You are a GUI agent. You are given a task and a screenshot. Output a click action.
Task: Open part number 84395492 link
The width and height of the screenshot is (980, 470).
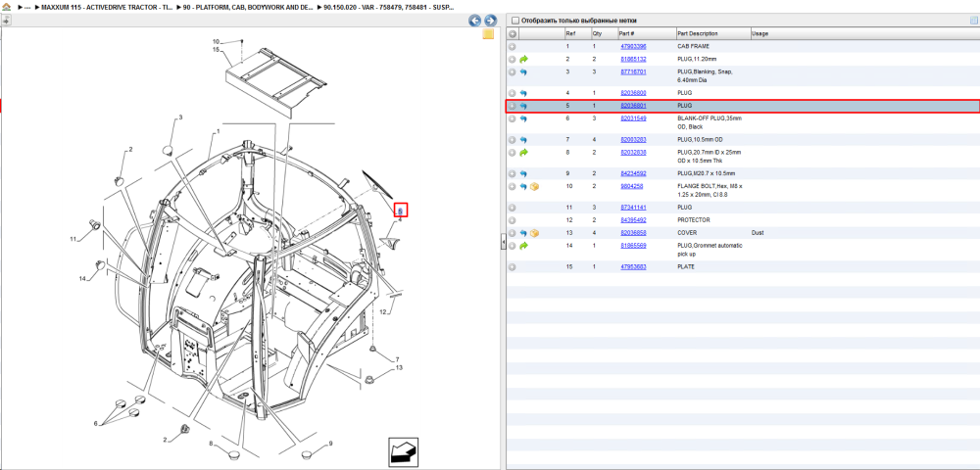[x=633, y=220]
